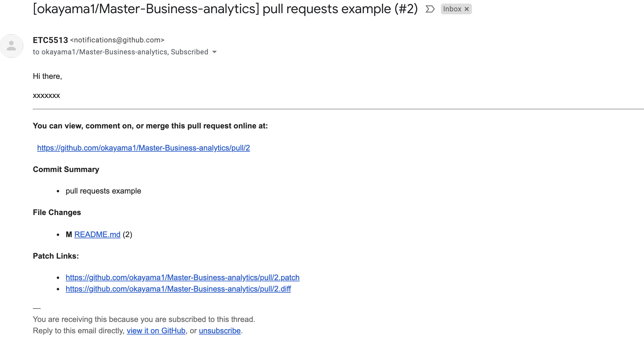Click the 'File Changes' heading
This screenshot has width=644, height=353.
pos(57,212)
